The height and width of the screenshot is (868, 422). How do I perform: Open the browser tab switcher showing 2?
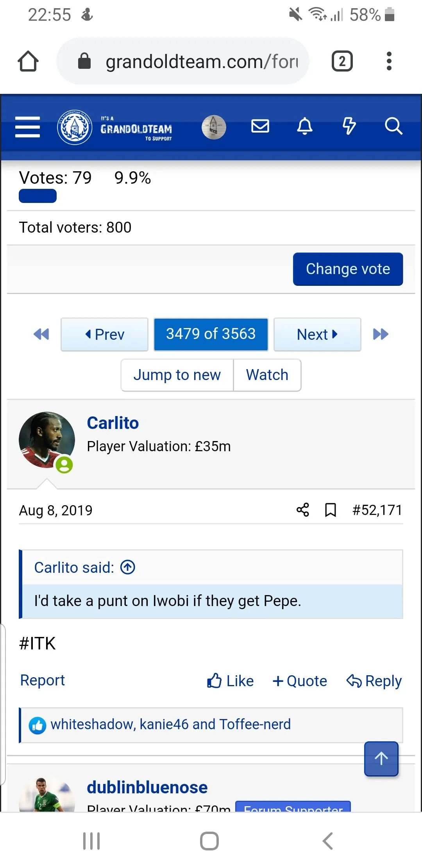click(x=342, y=61)
